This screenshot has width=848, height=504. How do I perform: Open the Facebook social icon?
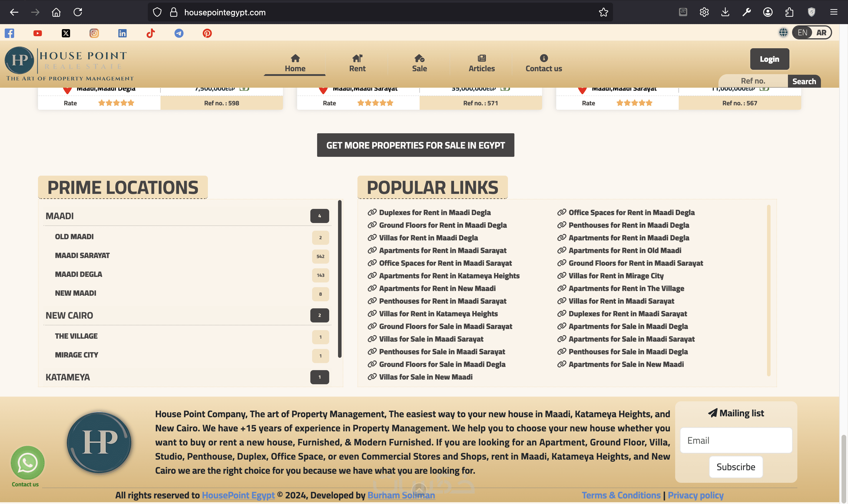point(9,33)
